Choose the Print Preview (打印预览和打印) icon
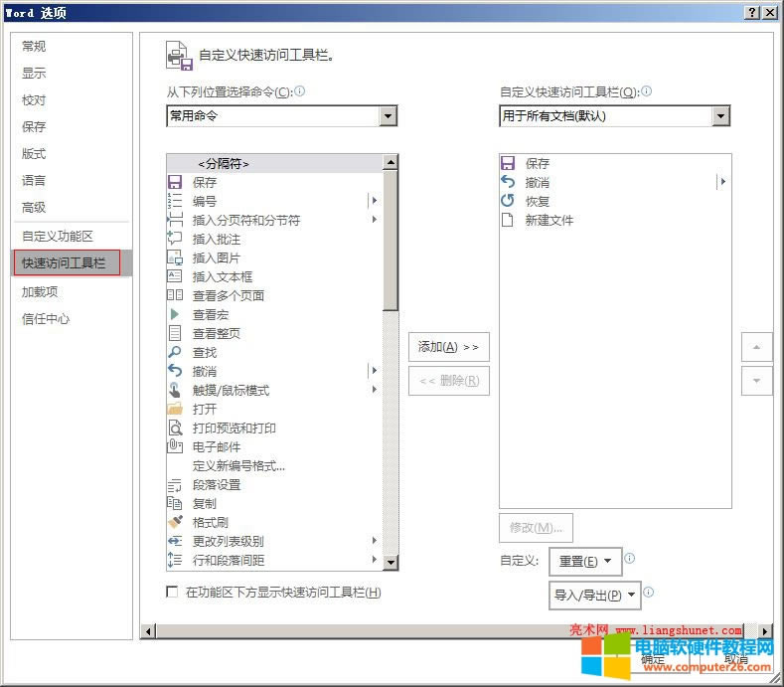The height and width of the screenshot is (687, 784). coord(175,429)
